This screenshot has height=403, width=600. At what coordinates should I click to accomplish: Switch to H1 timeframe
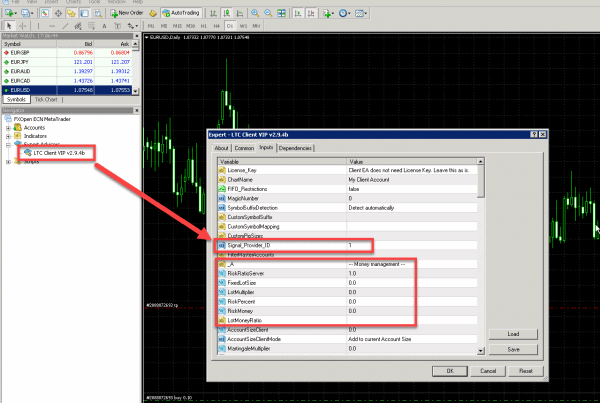click(x=204, y=26)
